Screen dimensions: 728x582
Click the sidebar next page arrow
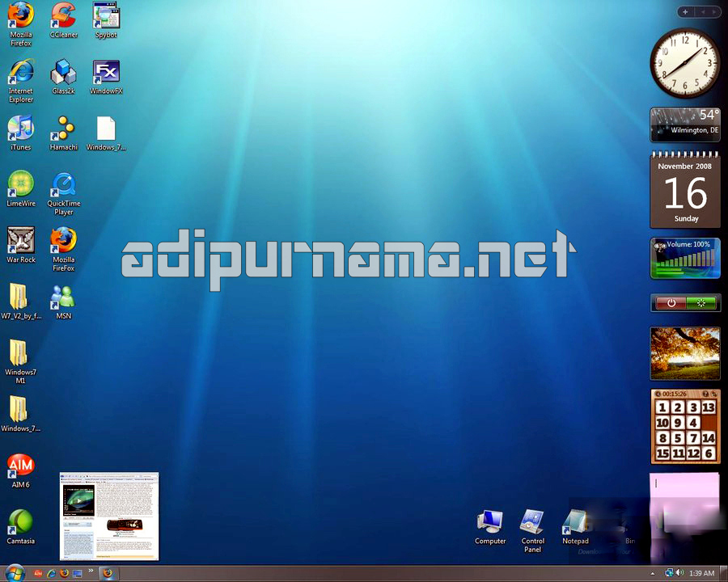click(714, 12)
